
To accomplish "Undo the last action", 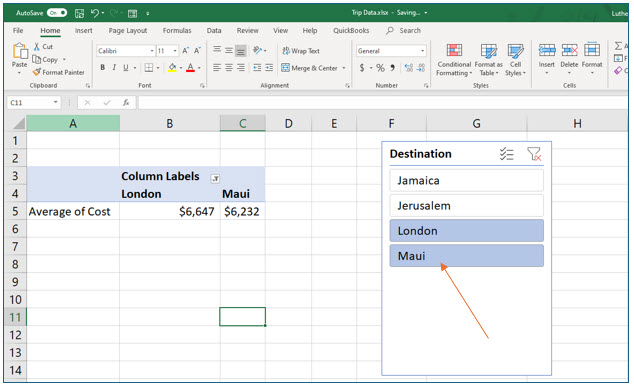I will (x=95, y=13).
